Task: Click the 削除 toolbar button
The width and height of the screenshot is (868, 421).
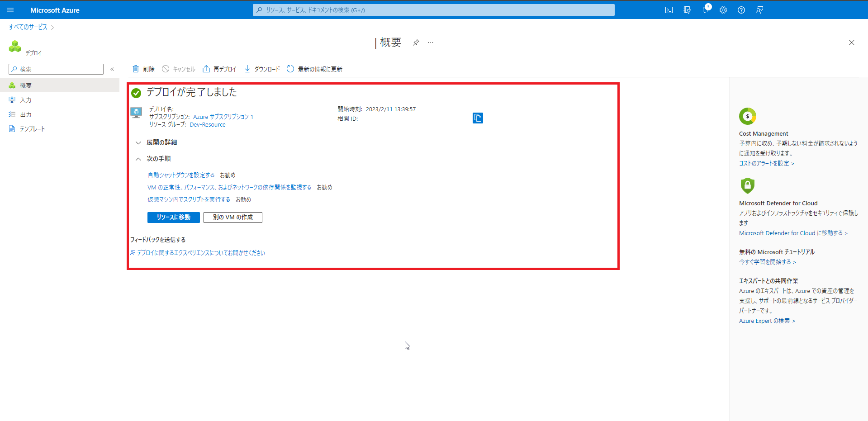Action: (143, 69)
